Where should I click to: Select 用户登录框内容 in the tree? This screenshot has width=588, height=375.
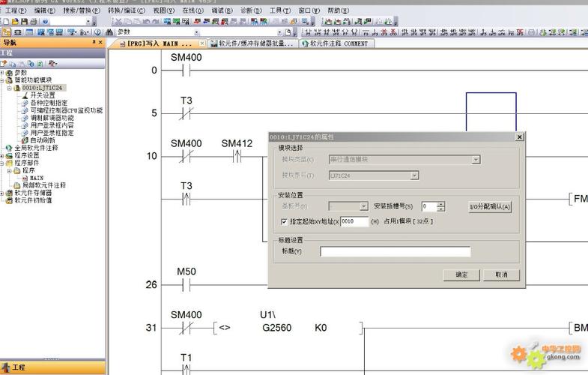pyautogui.click(x=52, y=125)
